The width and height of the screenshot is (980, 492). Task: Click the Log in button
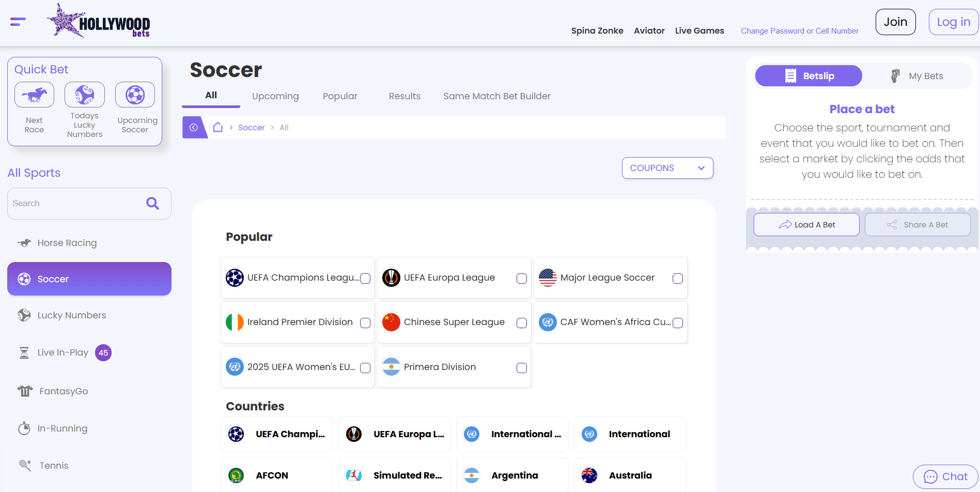tap(953, 22)
